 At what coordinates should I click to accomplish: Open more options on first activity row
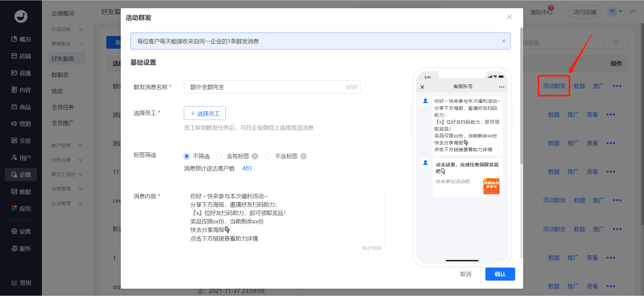click(617, 86)
